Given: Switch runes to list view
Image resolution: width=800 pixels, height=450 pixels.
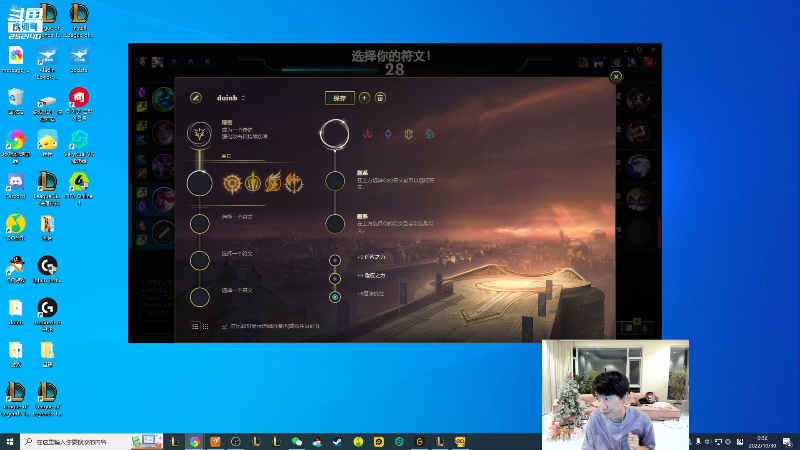Looking at the screenshot, I should coord(195,326).
